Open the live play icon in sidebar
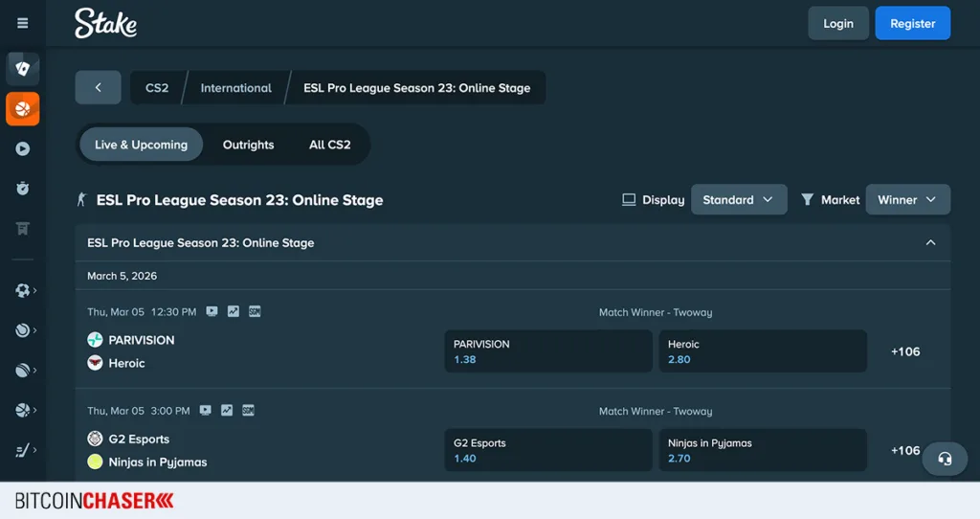Image resolution: width=980 pixels, height=519 pixels. tap(23, 148)
